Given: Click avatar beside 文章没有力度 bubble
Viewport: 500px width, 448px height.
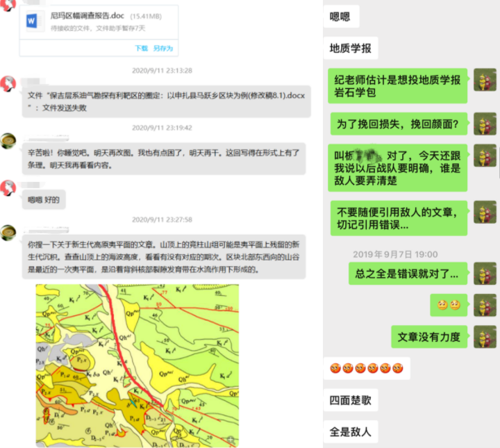Looking at the screenshot, I should click(485, 337).
